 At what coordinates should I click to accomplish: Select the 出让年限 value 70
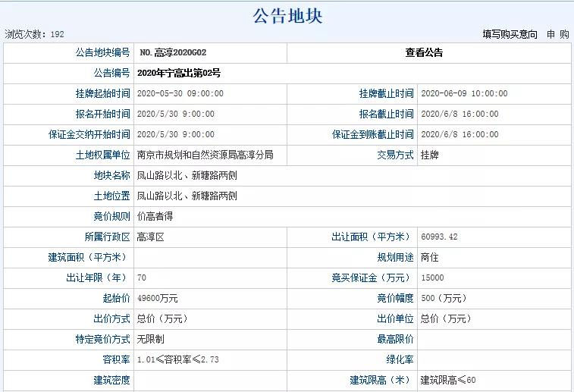142,278
